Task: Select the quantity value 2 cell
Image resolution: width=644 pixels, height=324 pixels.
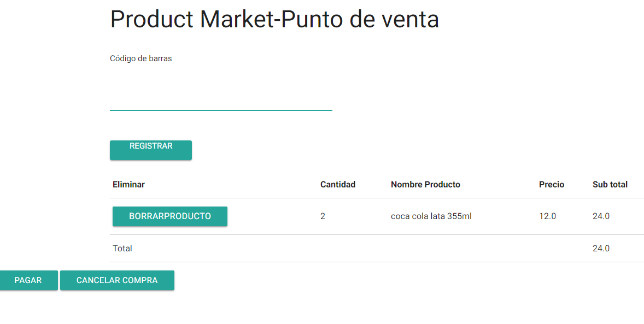Action: (x=323, y=216)
